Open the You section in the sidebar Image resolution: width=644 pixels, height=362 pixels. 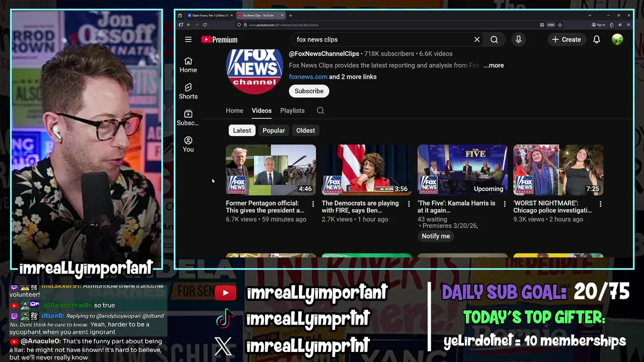point(188,144)
